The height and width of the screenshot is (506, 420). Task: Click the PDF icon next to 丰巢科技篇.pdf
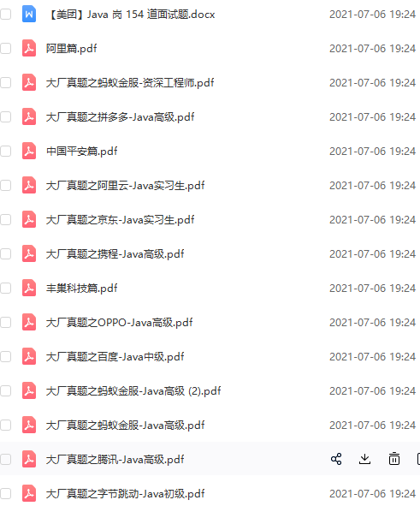pyautogui.click(x=29, y=288)
